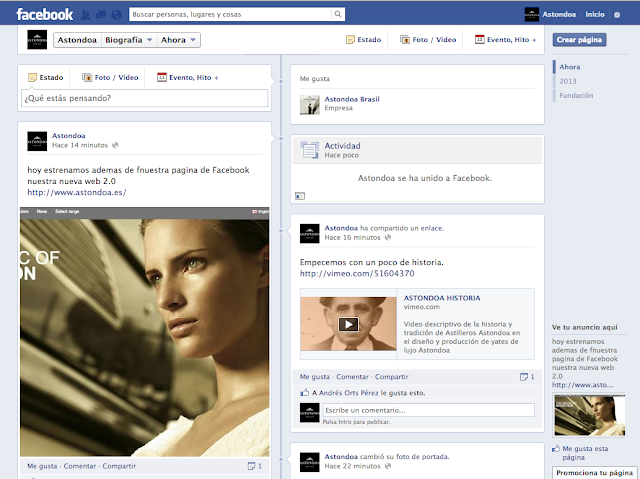Click Compartir under the vimeo post
This screenshot has height=479, width=640.
pos(391,377)
